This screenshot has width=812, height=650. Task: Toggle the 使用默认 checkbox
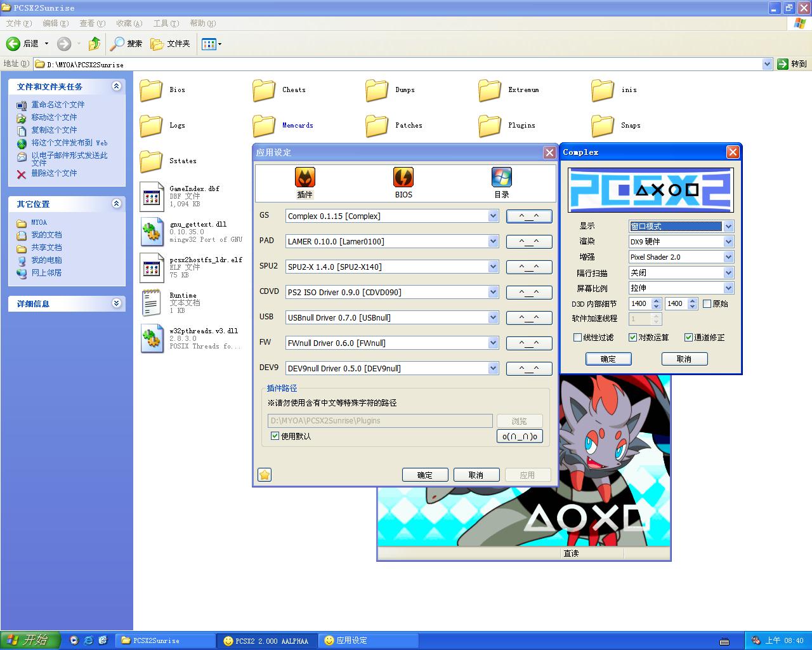click(275, 436)
